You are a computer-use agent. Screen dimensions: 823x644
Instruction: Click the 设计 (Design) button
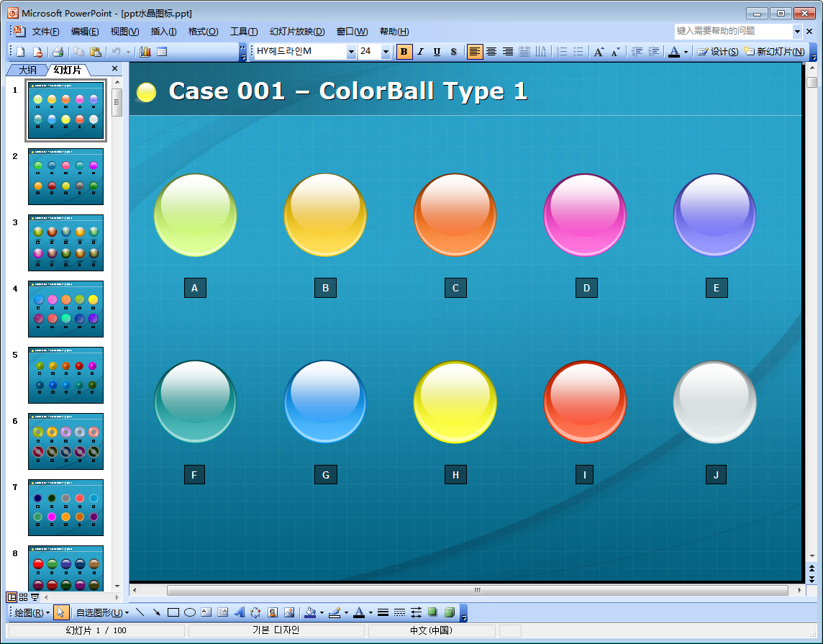point(718,52)
